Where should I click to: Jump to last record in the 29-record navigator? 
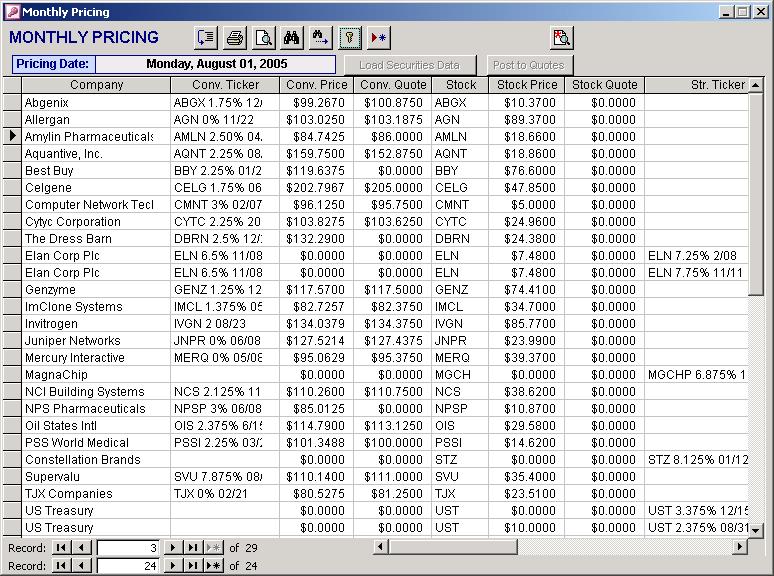(193, 548)
